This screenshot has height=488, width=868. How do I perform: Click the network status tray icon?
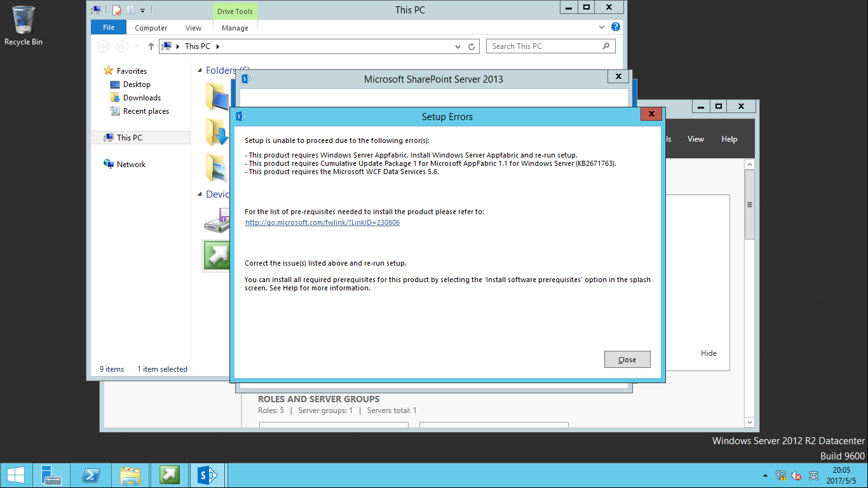[x=781, y=475]
